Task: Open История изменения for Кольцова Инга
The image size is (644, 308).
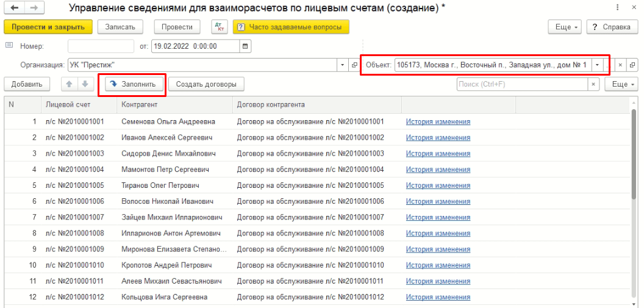Action: coord(438,297)
